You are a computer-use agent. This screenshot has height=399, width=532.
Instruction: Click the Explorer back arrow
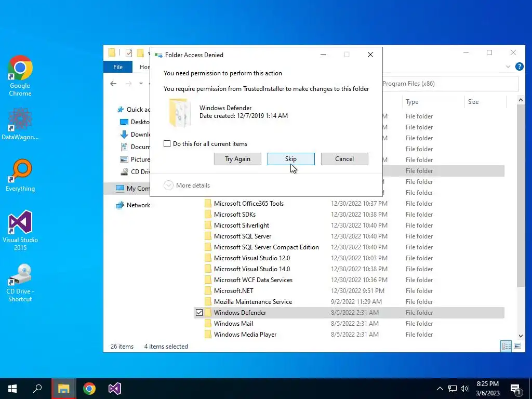click(113, 84)
